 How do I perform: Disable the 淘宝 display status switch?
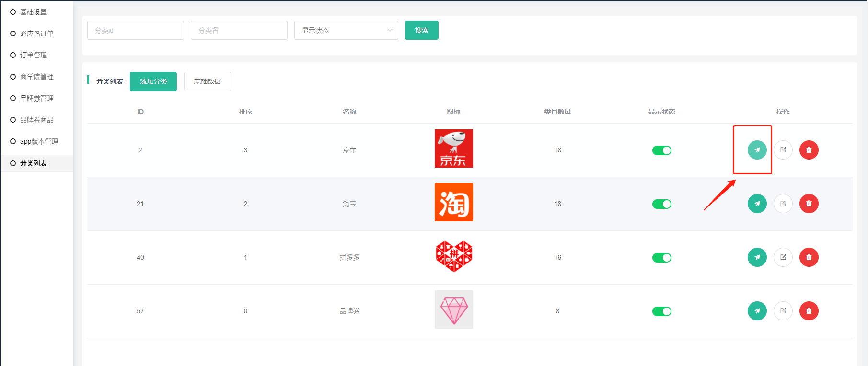(661, 204)
